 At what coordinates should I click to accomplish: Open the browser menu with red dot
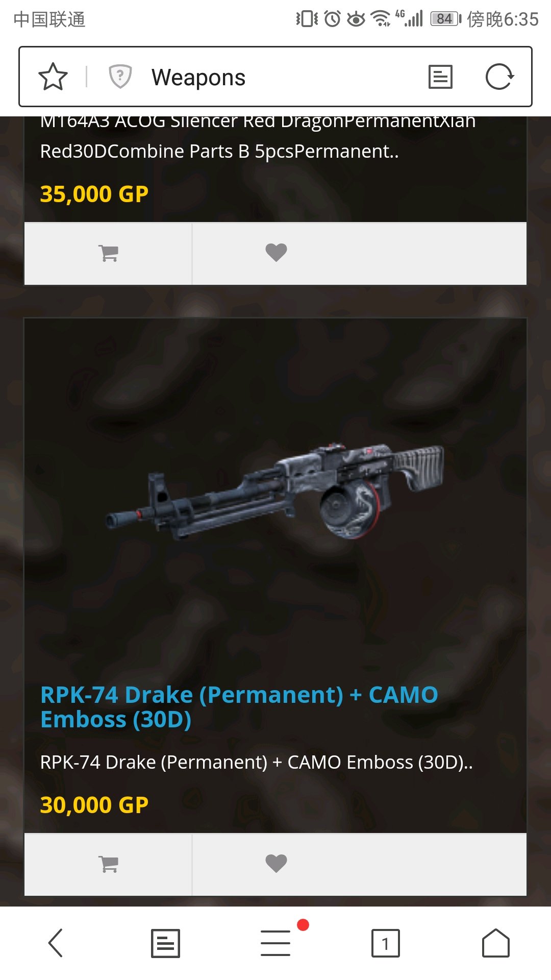point(276,943)
